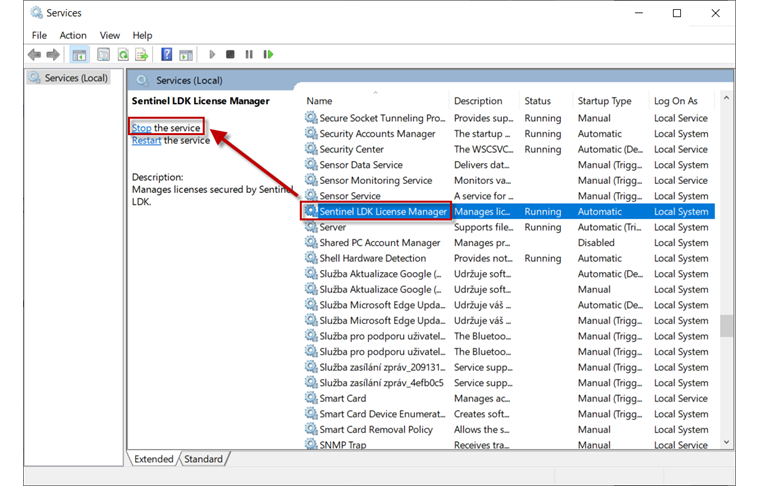Select the gear icon of Security Center

point(311,149)
